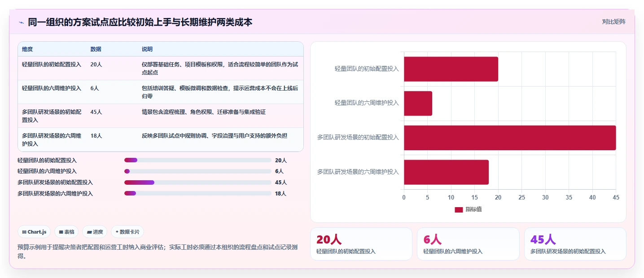Click description starting 情景包含流程梳理

click(x=204, y=112)
